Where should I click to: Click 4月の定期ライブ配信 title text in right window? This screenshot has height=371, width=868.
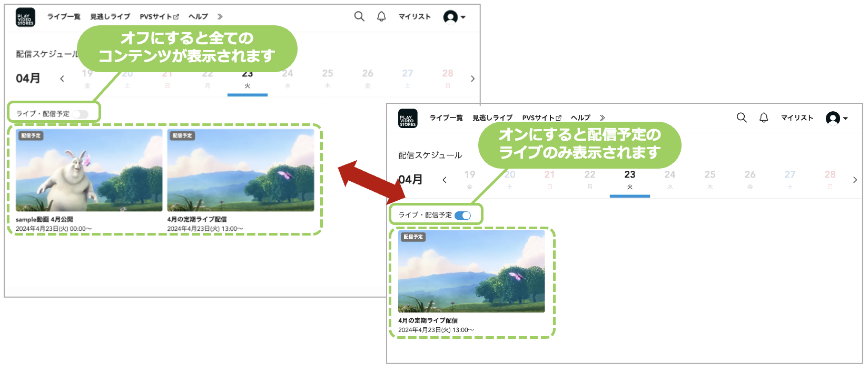point(428,320)
